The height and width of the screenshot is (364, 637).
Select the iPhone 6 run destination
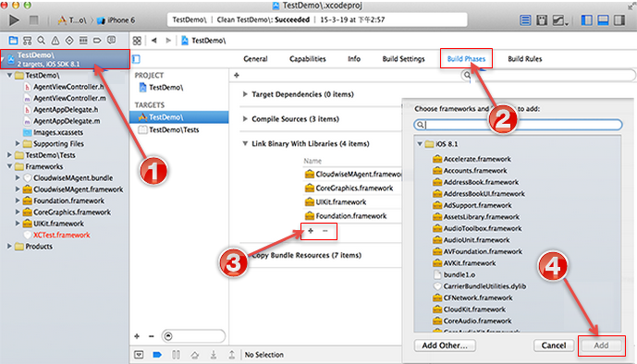click(x=116, y=20)
